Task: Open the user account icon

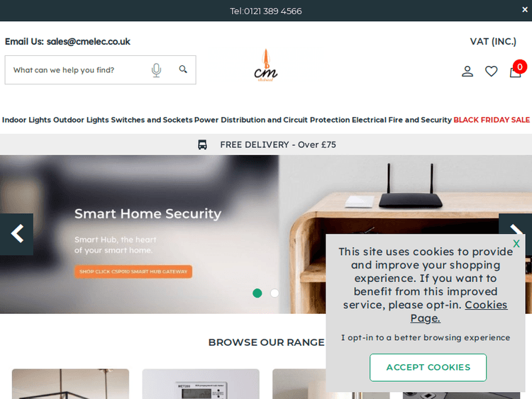Action: point(467,71)
